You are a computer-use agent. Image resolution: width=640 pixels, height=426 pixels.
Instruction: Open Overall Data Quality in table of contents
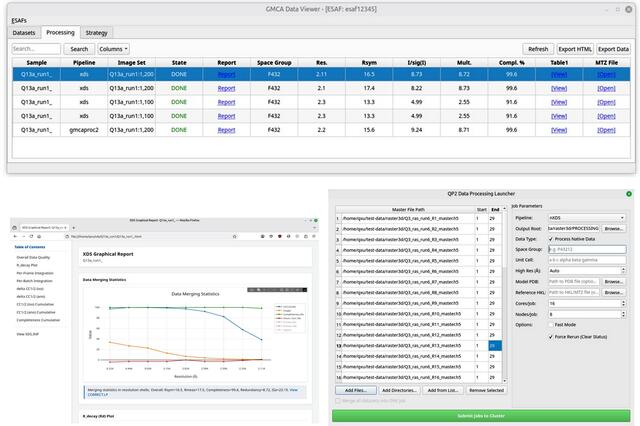point(33,257)
